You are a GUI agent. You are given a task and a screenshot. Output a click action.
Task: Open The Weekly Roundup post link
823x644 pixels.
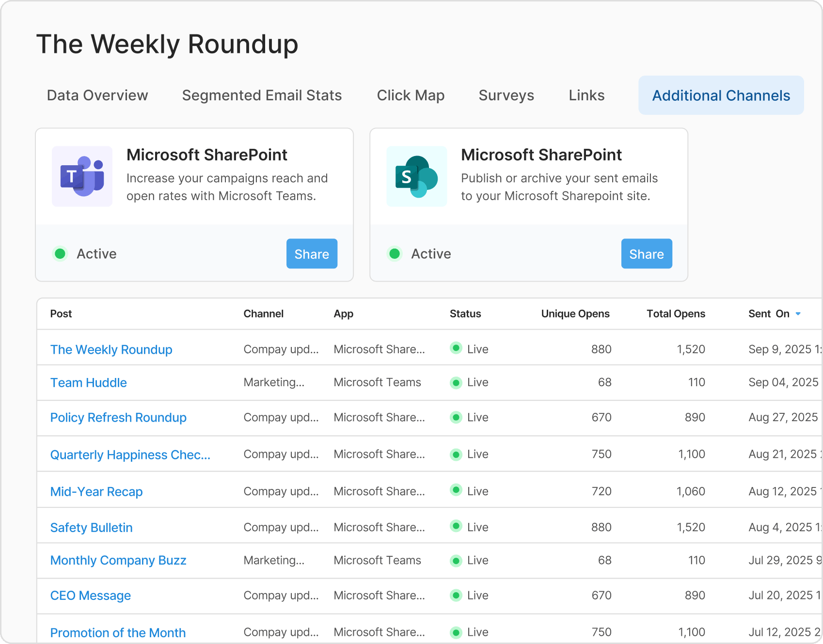point(111,349)
